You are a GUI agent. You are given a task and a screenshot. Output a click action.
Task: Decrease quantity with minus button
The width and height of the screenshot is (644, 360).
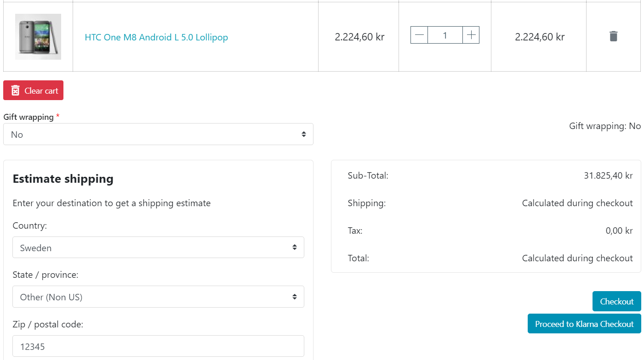(419, 35)
